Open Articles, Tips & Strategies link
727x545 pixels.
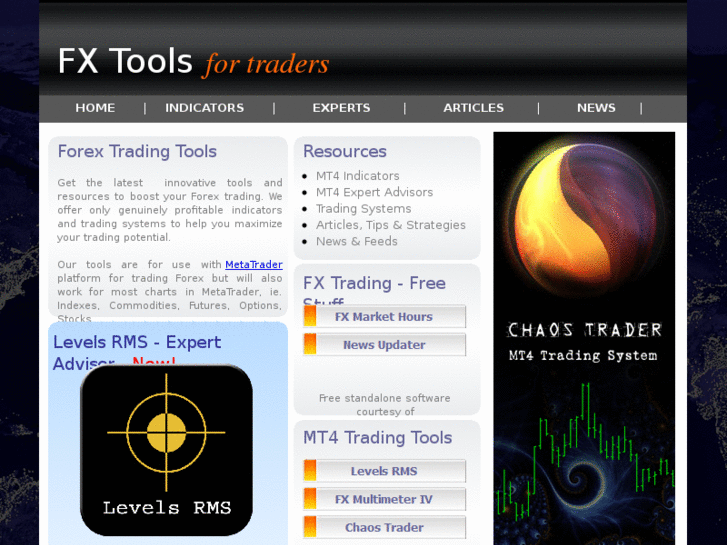pyautogui.click(x=390, y=225)
